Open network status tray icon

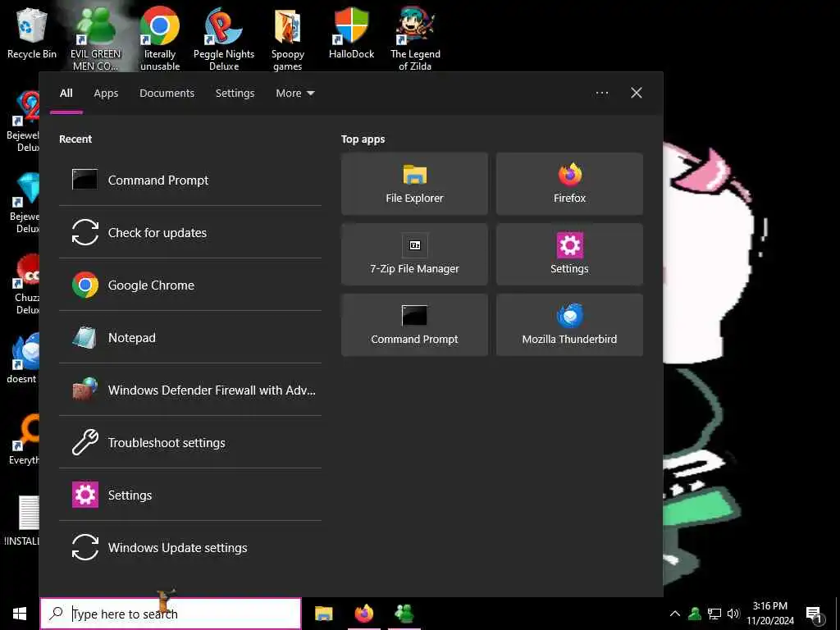(x=714, y=614)
